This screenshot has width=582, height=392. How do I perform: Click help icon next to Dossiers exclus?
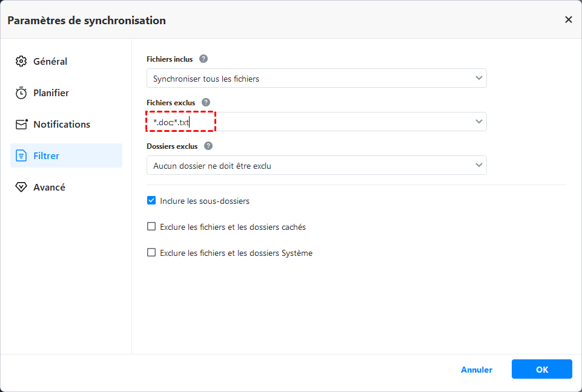208,146
